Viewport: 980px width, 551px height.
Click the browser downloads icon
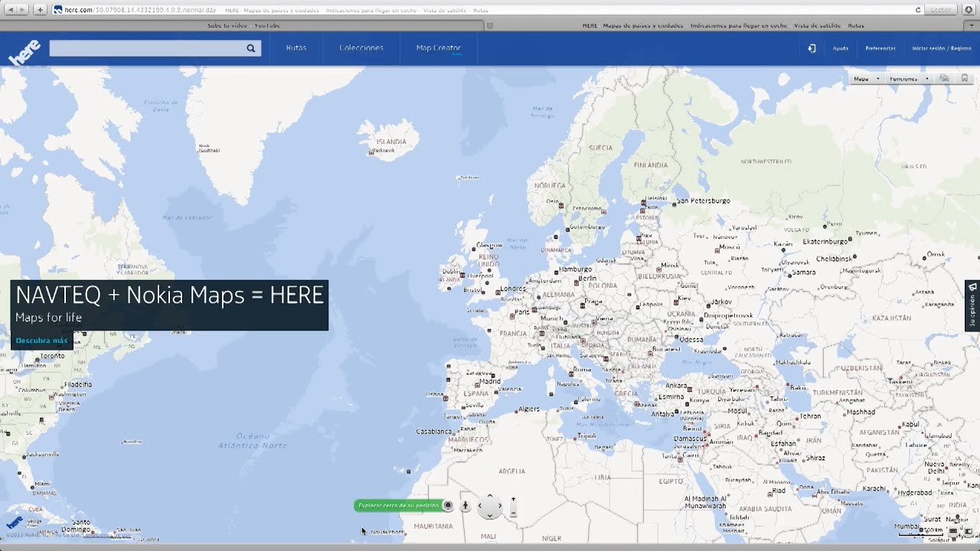coord(969,9)
